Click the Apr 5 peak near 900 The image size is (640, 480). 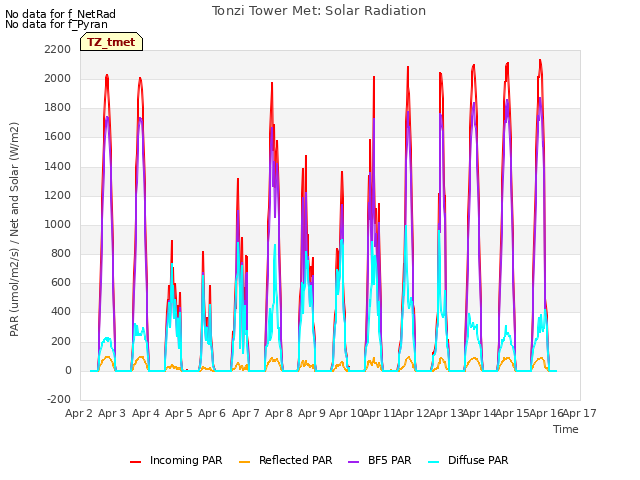[x=172, y=241]
